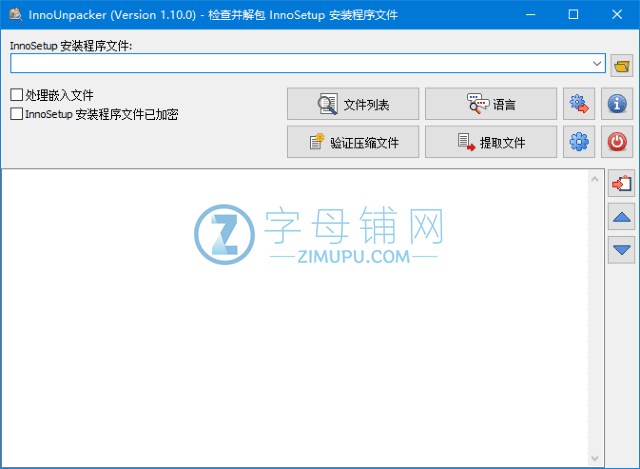
Task: Click the 提取文件 button
Action: pos(491,142)
